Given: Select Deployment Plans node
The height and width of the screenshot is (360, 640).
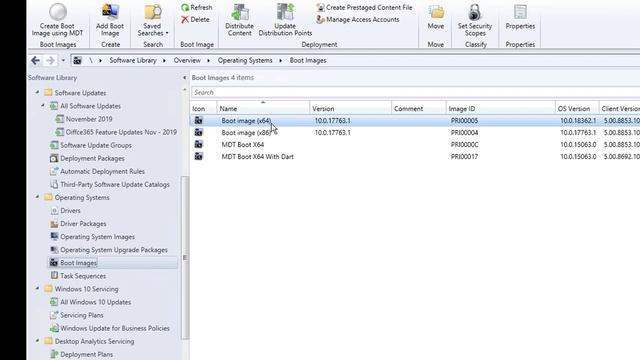Looking at the screenshot, I should [x=87, y=354].
